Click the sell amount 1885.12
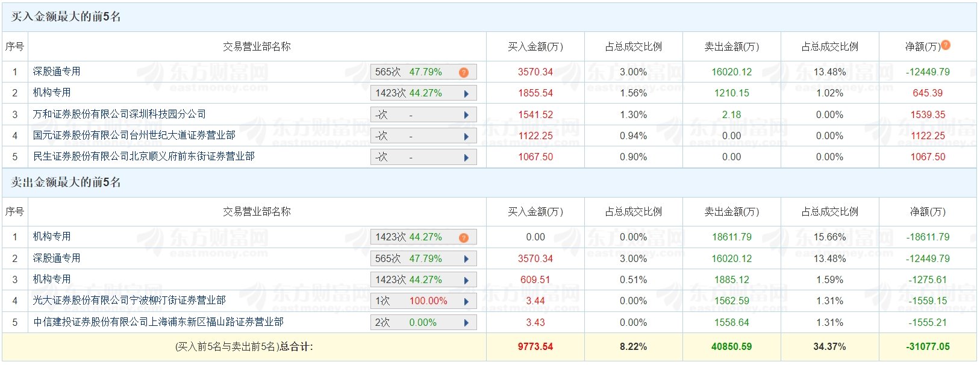 pyautogui.click(x=732, y=280)
